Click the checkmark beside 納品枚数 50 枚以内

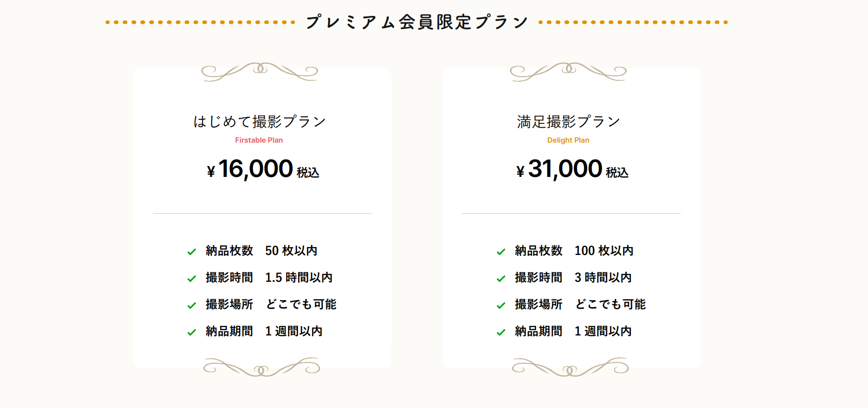[192, 252]
